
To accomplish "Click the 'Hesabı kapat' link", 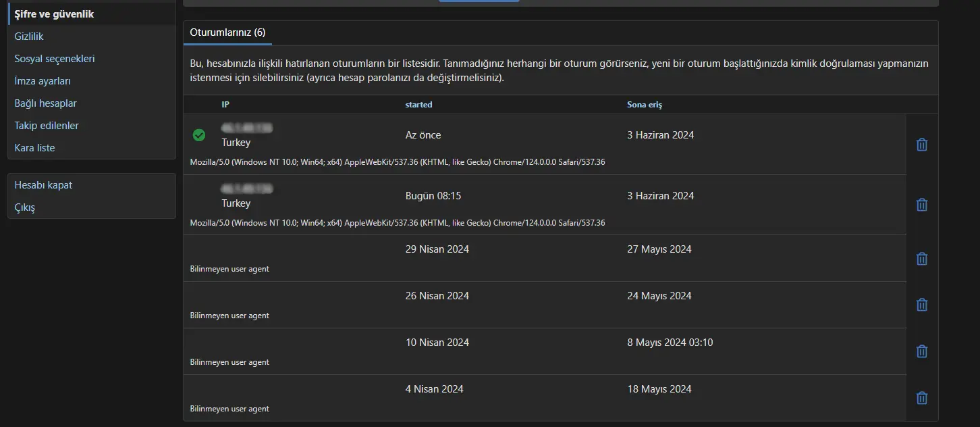I will (43, 185).
